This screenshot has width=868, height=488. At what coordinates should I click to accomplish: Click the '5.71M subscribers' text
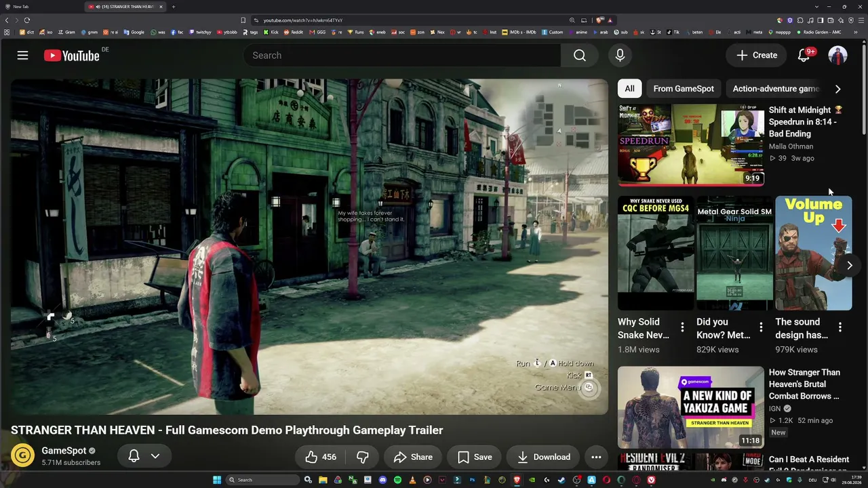click(71, 463)
